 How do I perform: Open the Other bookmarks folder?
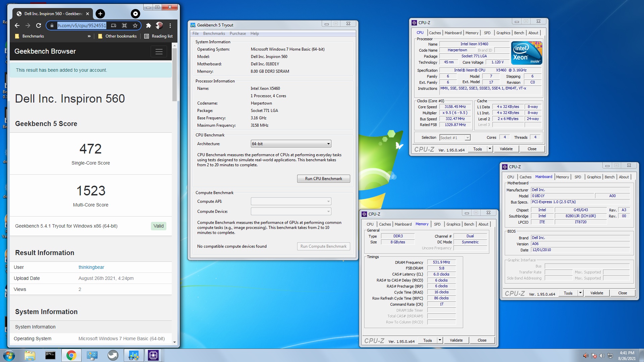click(117, 36)
